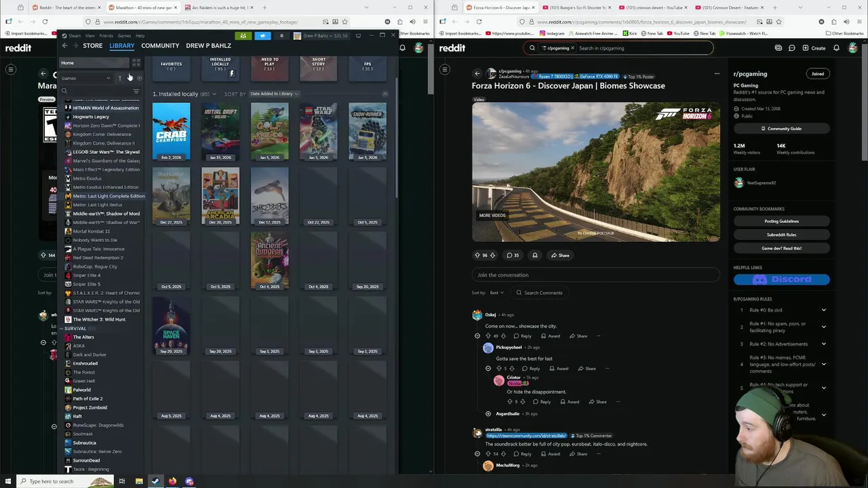Click post award icon beside Share
This screenshot has width=868, height=488.
pos(535,256)
